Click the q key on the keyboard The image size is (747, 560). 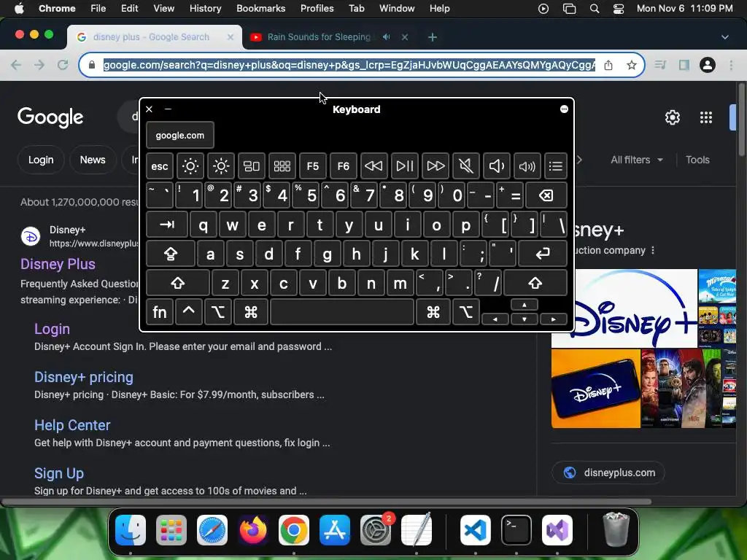tap(203, 225)
